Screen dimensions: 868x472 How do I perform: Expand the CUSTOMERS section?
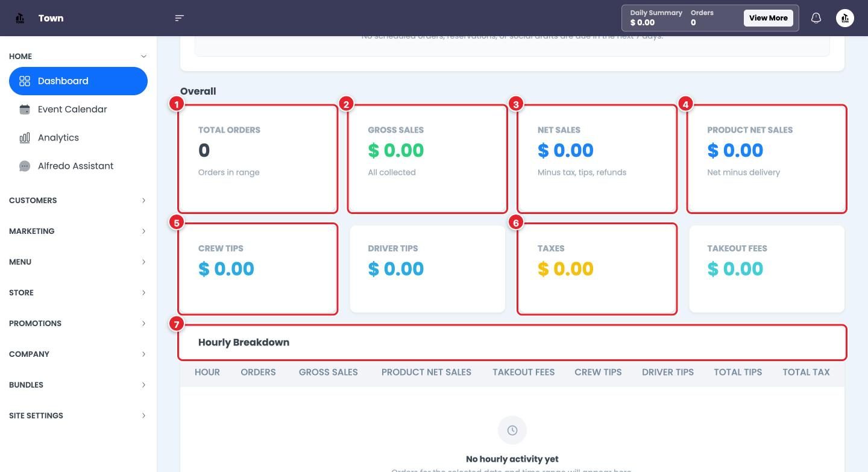pyautogui.click(x=78, y=200)
